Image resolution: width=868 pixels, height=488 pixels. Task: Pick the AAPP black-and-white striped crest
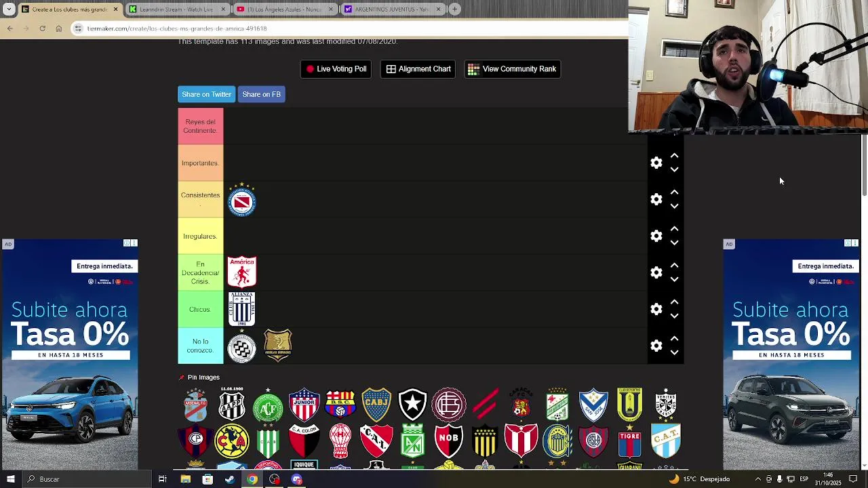click(231, 405)
